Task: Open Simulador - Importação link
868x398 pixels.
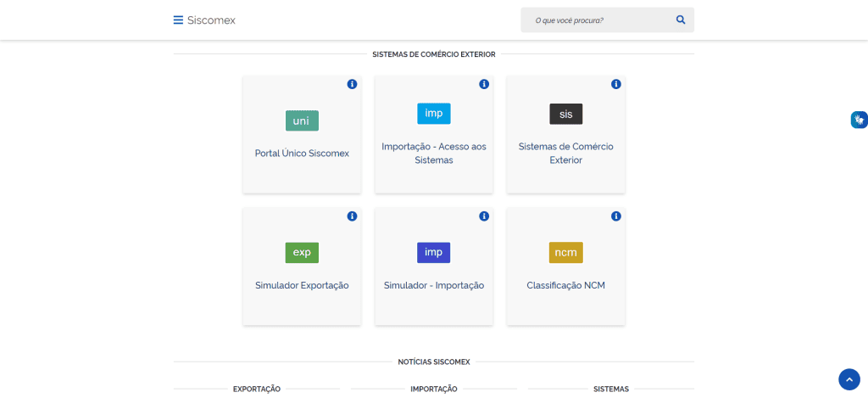Action: click(x=434, y=285)
